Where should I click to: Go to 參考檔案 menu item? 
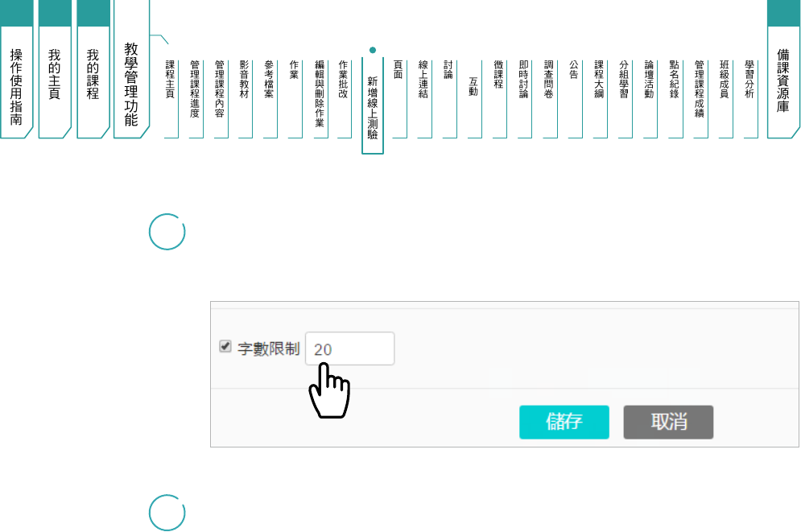pyautogui.click(x=269, y=79)
